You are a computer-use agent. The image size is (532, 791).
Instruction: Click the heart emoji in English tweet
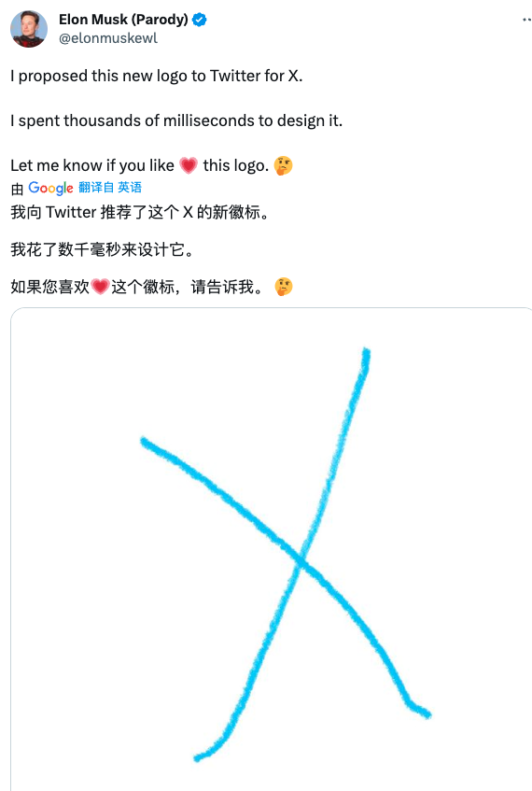189,165
